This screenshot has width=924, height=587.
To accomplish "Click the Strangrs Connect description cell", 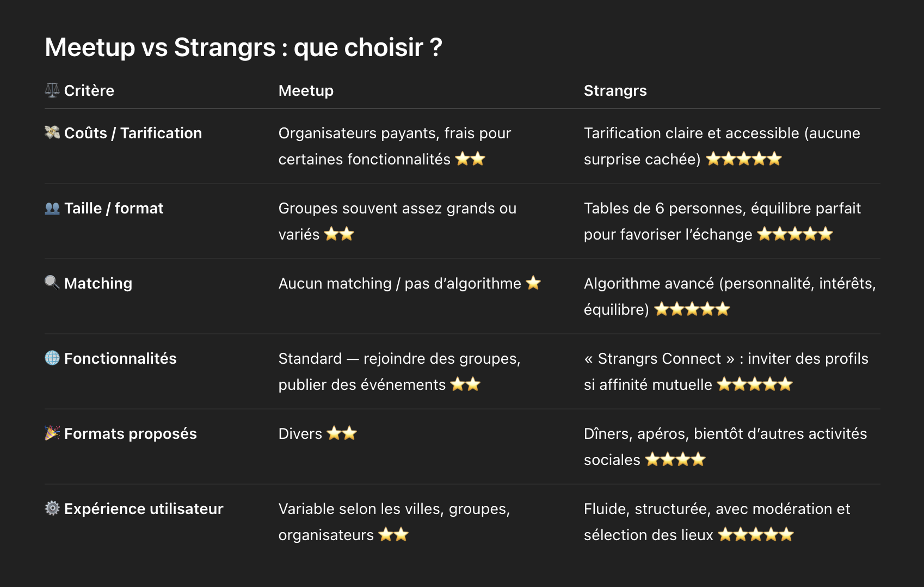I will coord(725,371).
